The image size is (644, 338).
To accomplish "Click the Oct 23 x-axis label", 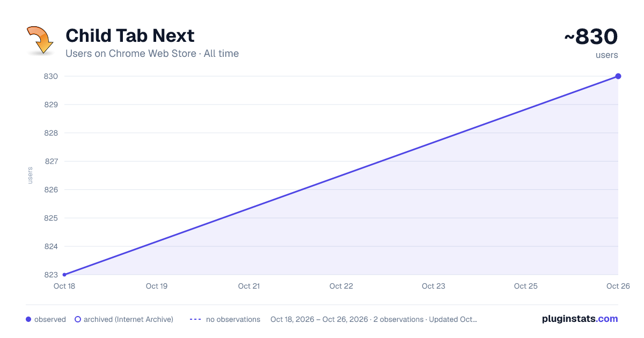I will click(434, 286).
